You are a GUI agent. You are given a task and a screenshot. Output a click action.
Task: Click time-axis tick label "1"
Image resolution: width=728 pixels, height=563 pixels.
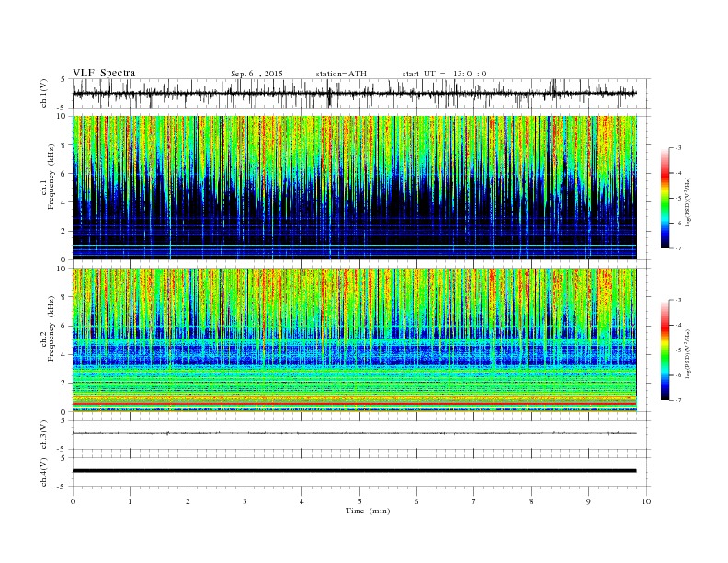point(130,501)
